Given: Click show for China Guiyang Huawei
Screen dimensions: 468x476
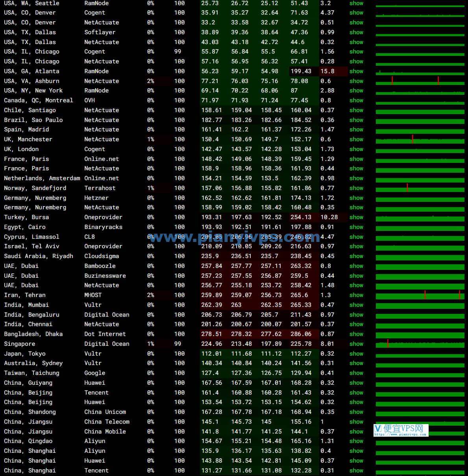Looking at the screenshot, I should point(356,383).
